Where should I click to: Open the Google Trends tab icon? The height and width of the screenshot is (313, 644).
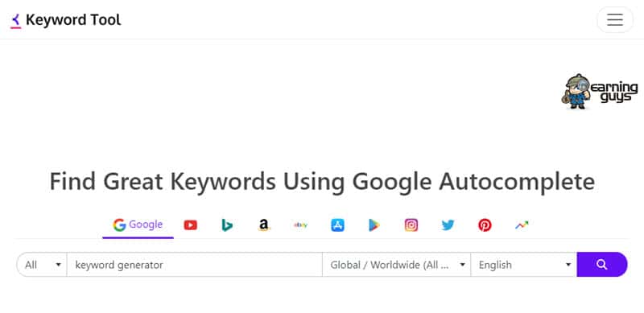(x=522, y=225)
